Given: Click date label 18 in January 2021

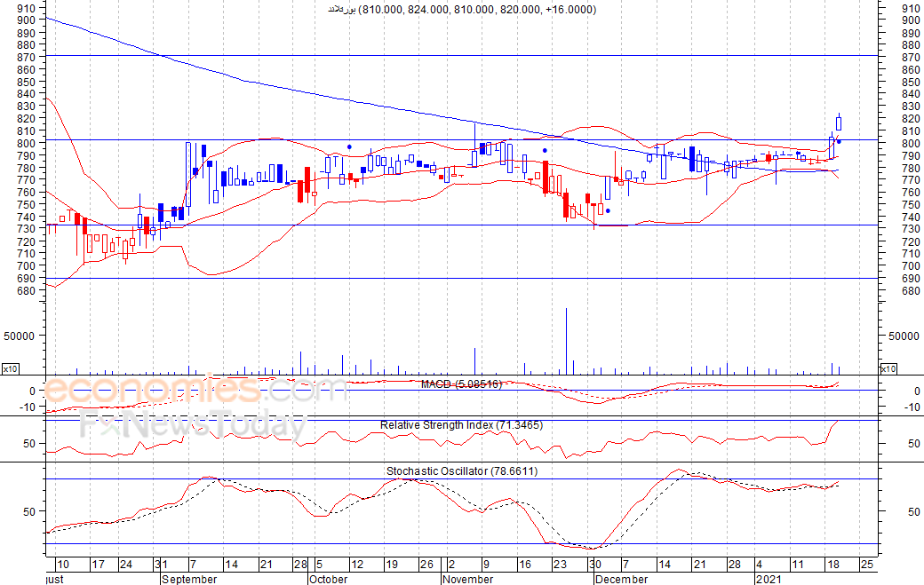Looking at the screenshot, I should pyautogui.click(x=832, y=565).
